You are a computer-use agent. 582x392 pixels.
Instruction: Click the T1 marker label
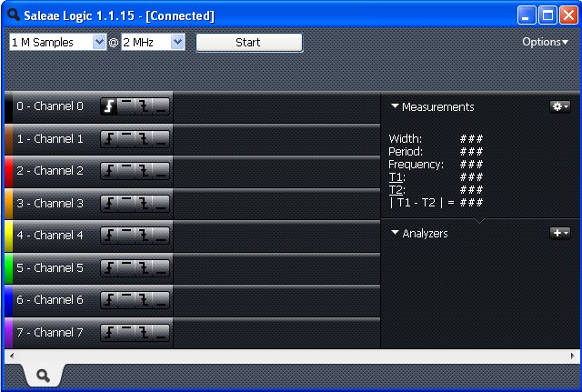[396, 177]
